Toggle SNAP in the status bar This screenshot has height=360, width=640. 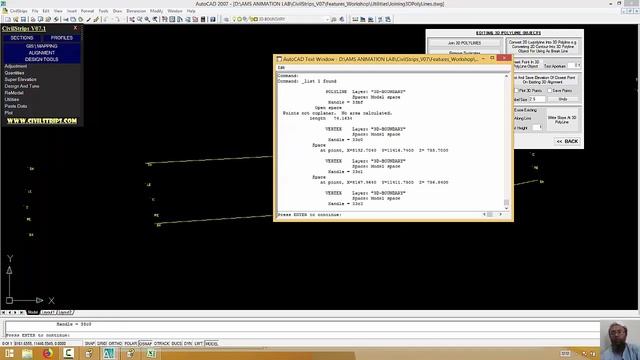89,344
